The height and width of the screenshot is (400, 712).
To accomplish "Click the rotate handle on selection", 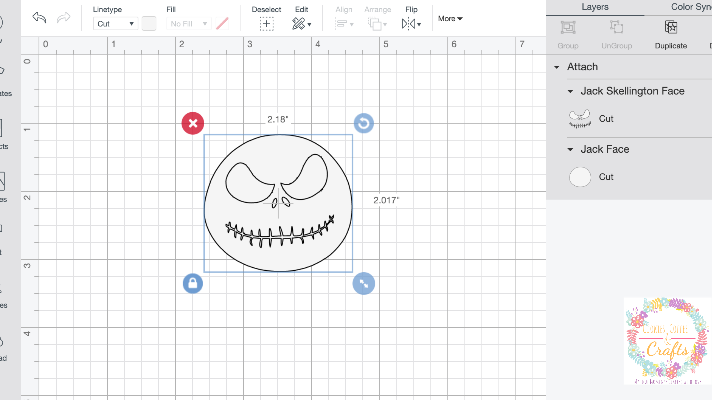I will 364,123.
